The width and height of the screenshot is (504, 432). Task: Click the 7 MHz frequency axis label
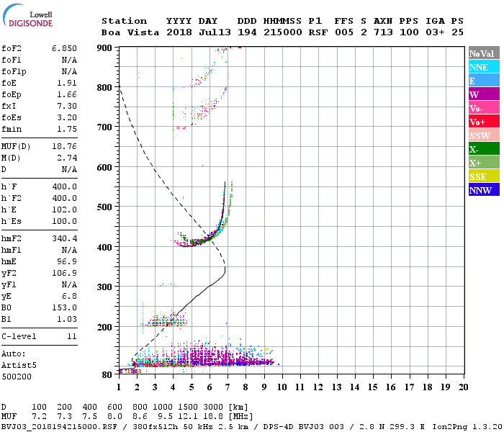point(228,387)
